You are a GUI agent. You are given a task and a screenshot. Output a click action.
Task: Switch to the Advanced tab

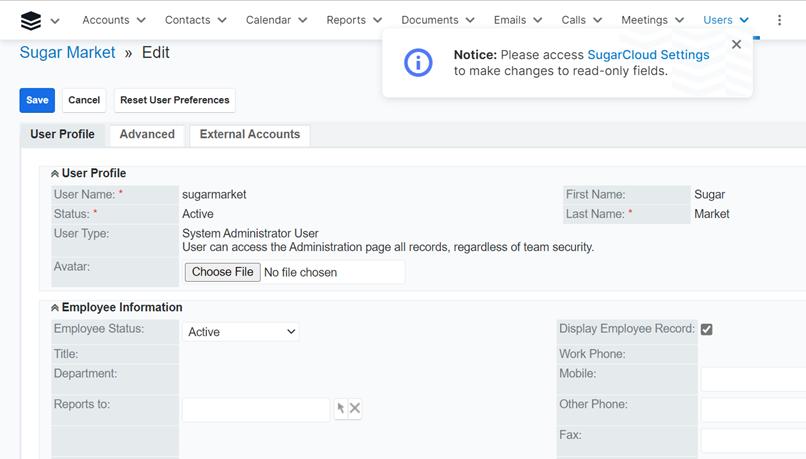click(x=147, y=135)
